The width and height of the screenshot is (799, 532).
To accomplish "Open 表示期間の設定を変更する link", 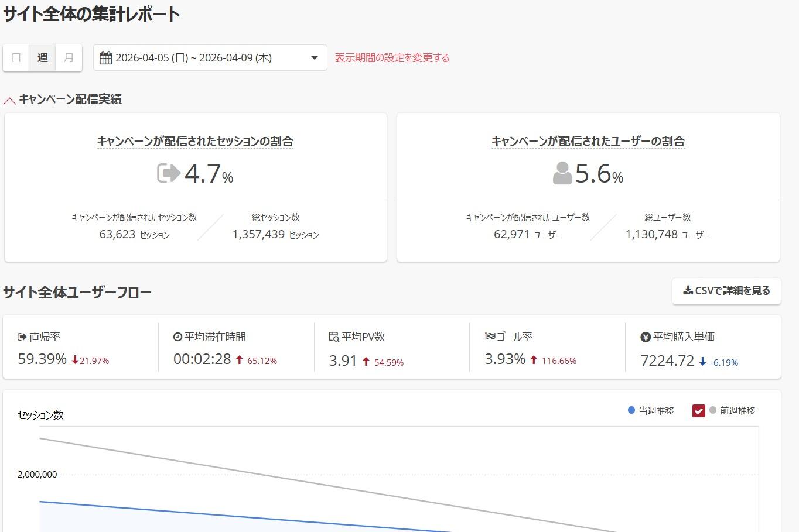I will click(x=391, y=57).
